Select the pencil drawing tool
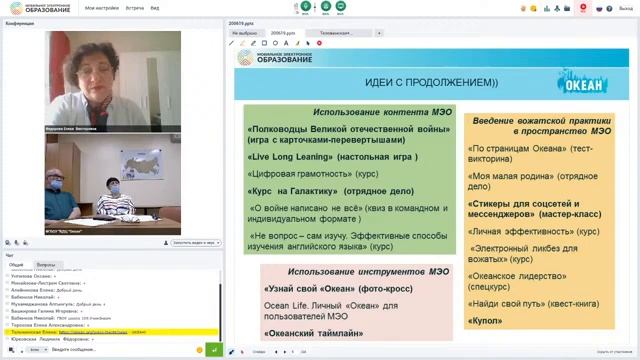Image resolution: width=640 pixels, height=360 pixels. click(x=253, y=43)
